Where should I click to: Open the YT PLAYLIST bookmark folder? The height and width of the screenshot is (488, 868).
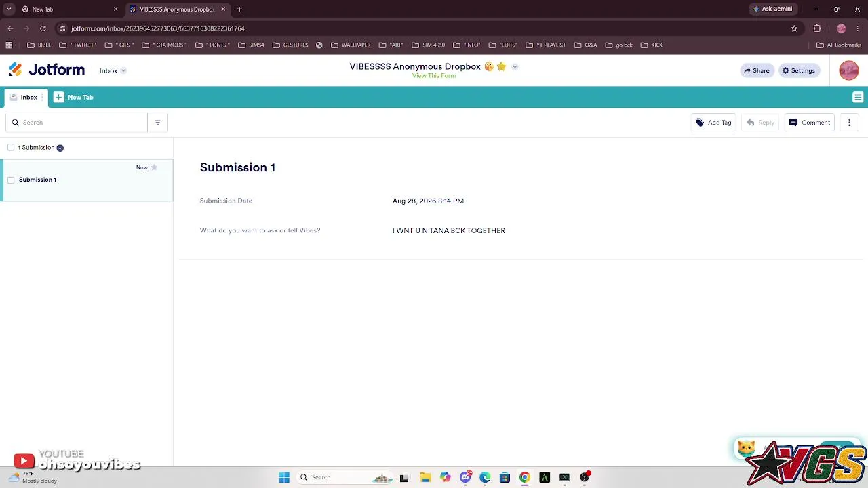coord(546,45)
